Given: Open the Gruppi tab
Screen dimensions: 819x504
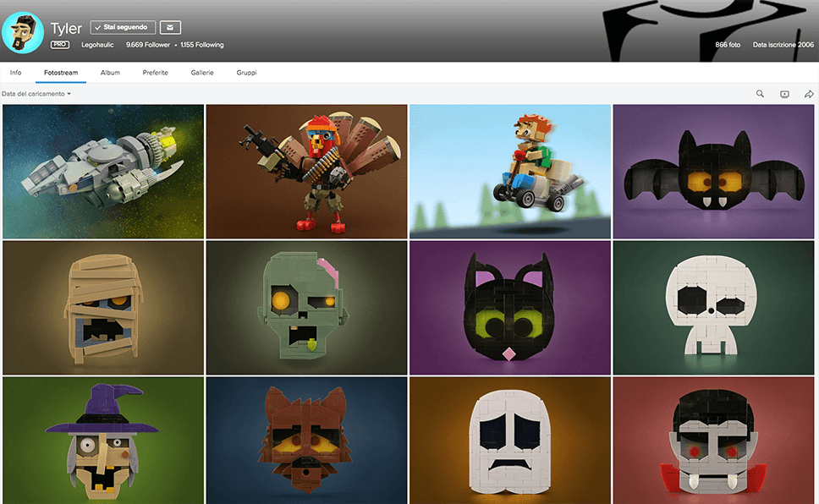Looking at the screenshot, I should tap(246, 73).
